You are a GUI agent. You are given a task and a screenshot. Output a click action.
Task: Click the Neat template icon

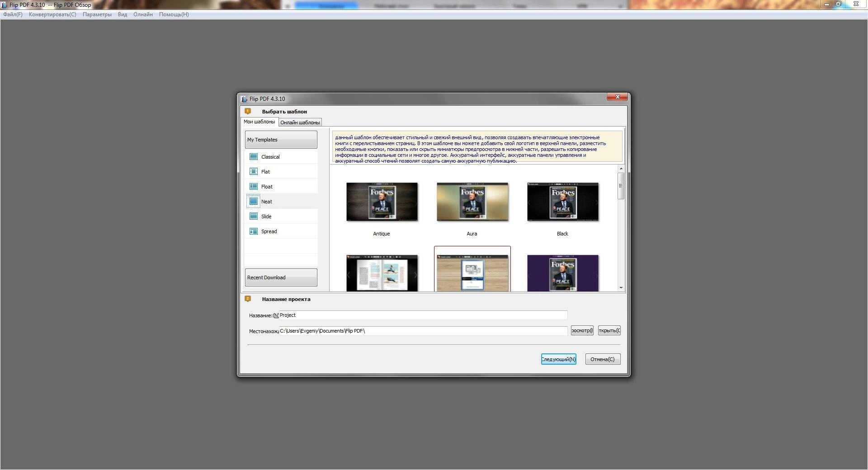pyautogui.click(x=254, y=202)
